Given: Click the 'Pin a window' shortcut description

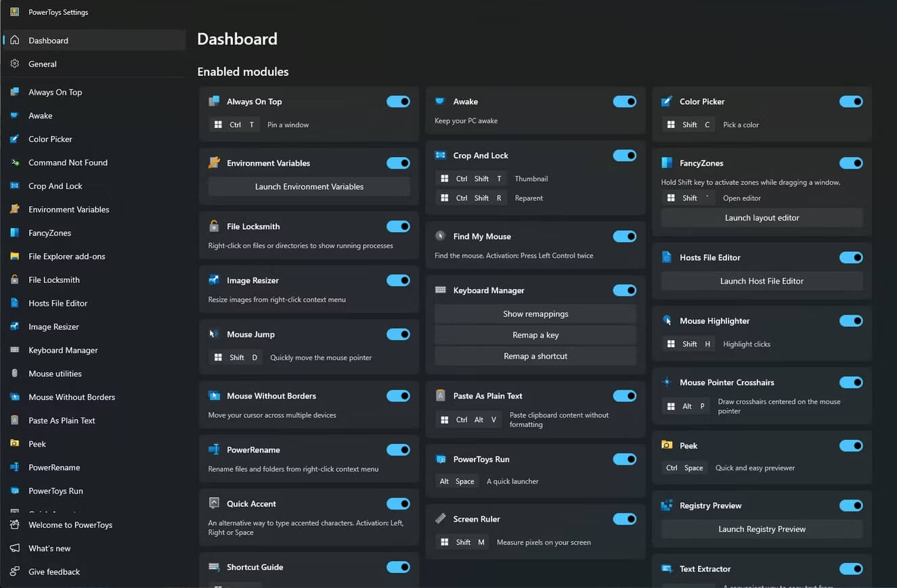Looking at the screenshot, I should tap(288, 125).
